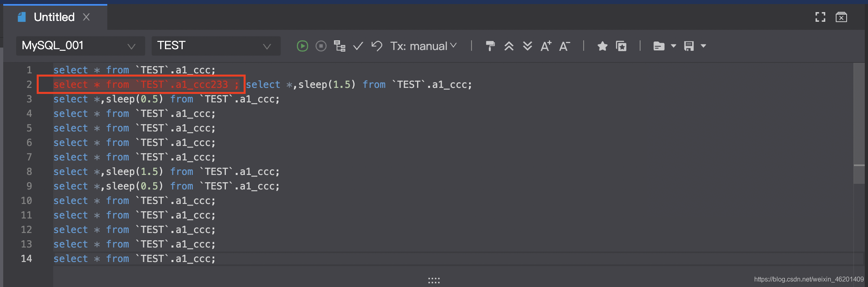
Task: Add the query to favorites with the star icon
Action: coord(602,46)
